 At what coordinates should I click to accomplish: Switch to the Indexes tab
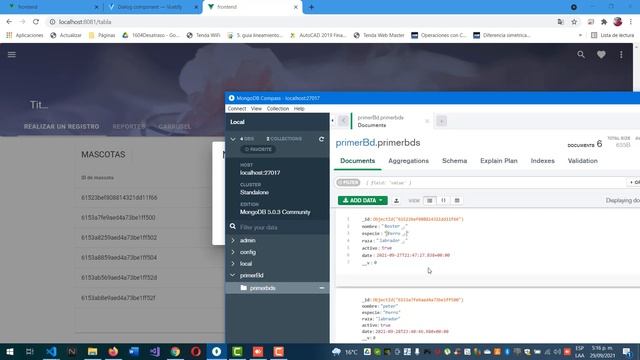pos(542,161)
